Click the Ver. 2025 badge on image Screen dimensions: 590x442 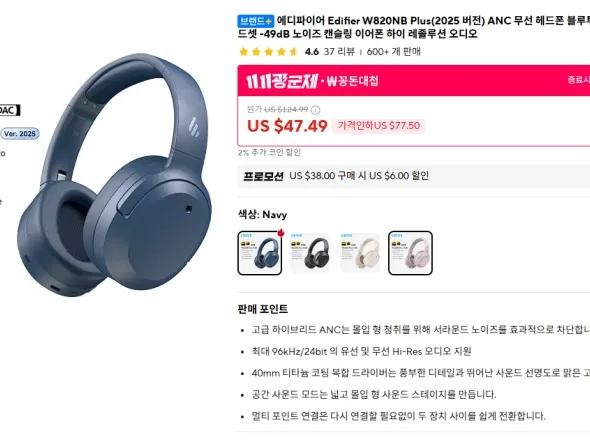tap(20, 134)
